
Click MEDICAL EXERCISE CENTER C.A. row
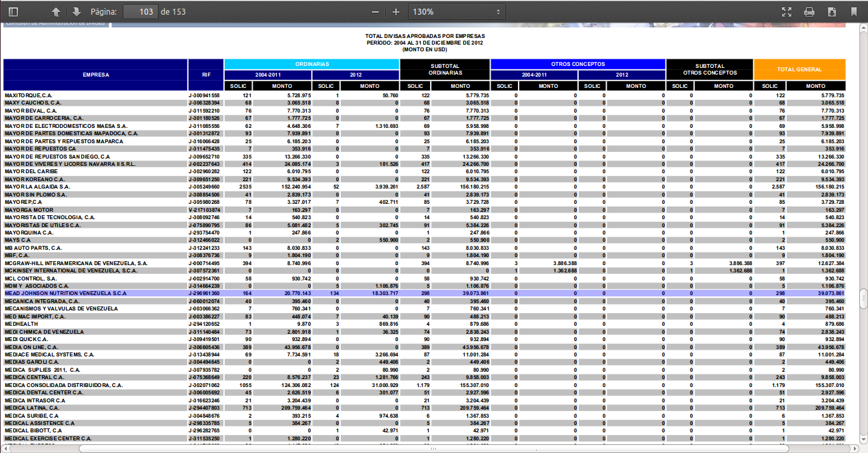[425, 438]
